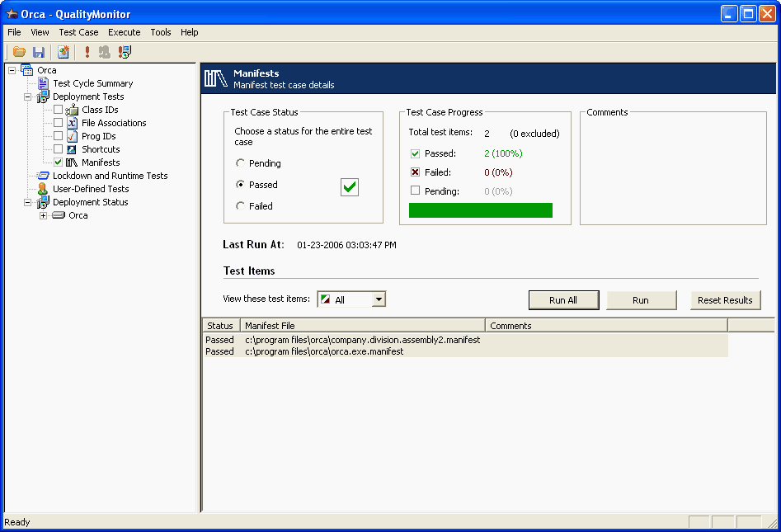Enable the Class IDs test checkbox
This screenshot has width=781, height=532.
click(x=58, y=110)
